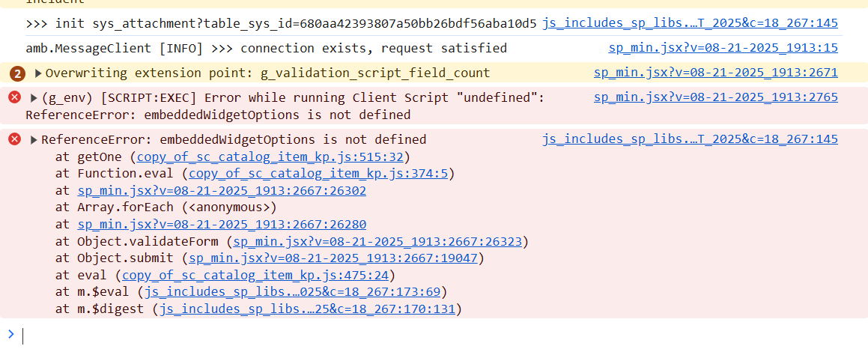Viewport: 868px width, 349px height.
Task: Open copy_of_sc_catalog_item_kp.js:475:24 eval link
Action: pos(255,276)
